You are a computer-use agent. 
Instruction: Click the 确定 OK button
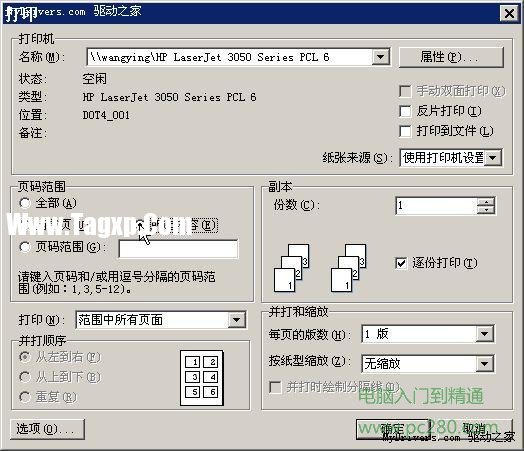click(393, 429)
